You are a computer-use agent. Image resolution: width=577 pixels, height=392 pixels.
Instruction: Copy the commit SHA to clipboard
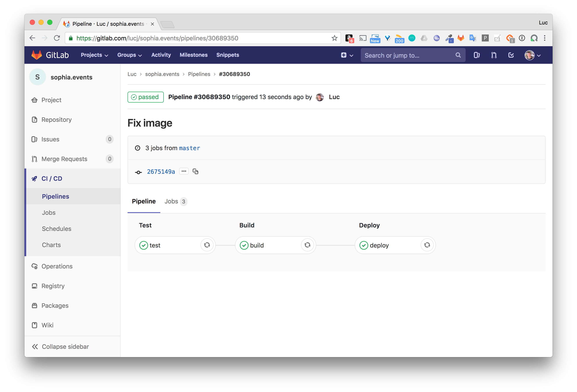pos(195,171)
